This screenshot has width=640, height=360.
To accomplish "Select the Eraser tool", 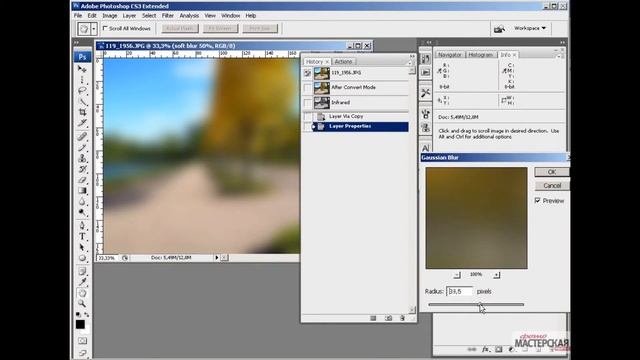I will [82, 180].
